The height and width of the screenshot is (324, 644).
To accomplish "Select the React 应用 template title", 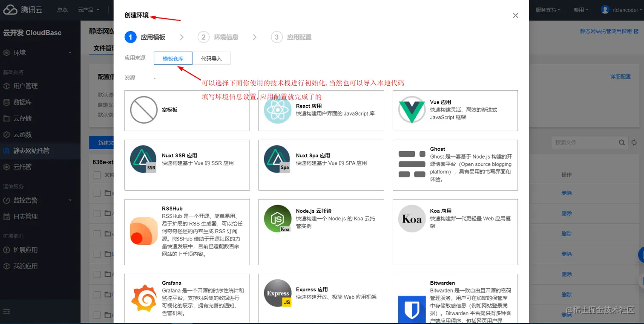I will point(309,106).
